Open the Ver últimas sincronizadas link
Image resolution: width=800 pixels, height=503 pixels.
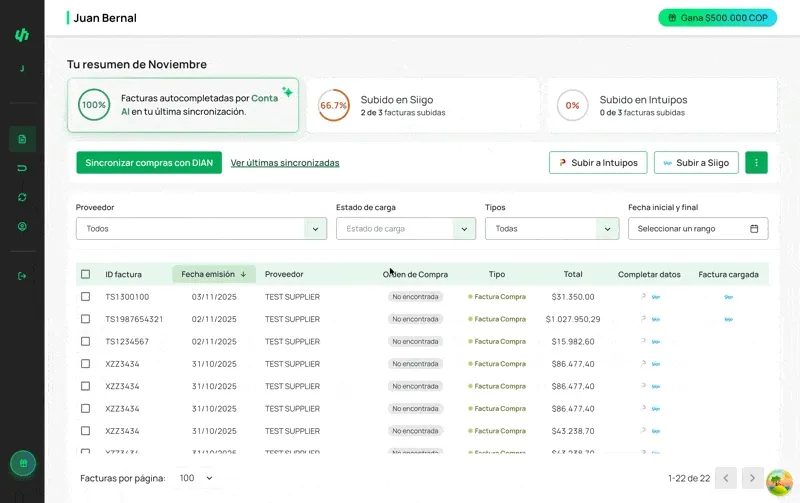[x=285, y=163]
